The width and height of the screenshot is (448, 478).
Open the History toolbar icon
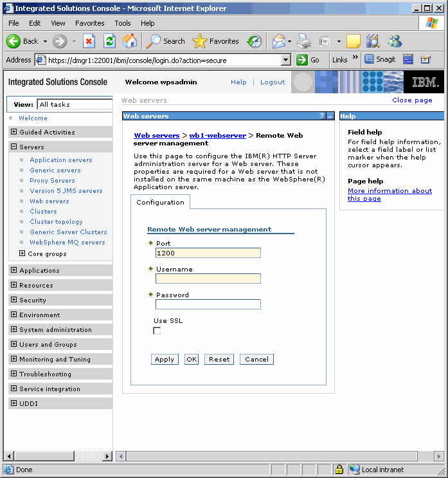tap(255, 41)
